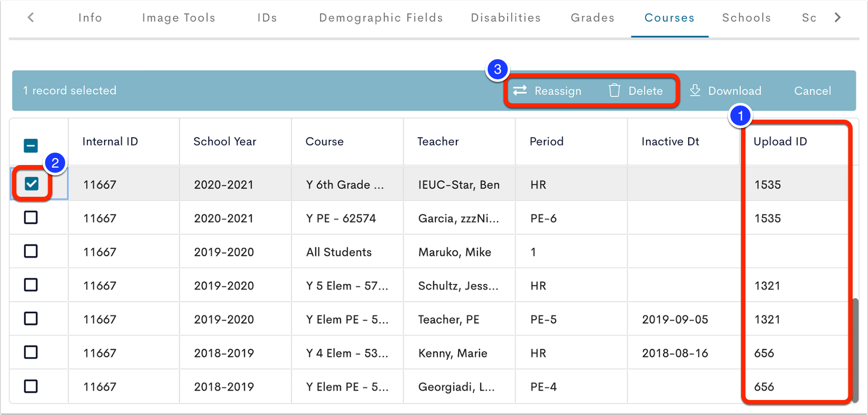Click Upload ID 656 in Georgiadi row
Image resolution: width=868 pixels, height=415 pixels.
click(764, 387)
